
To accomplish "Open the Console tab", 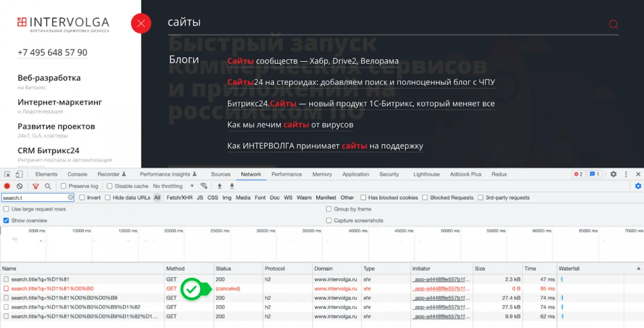I will pos(77,174).
